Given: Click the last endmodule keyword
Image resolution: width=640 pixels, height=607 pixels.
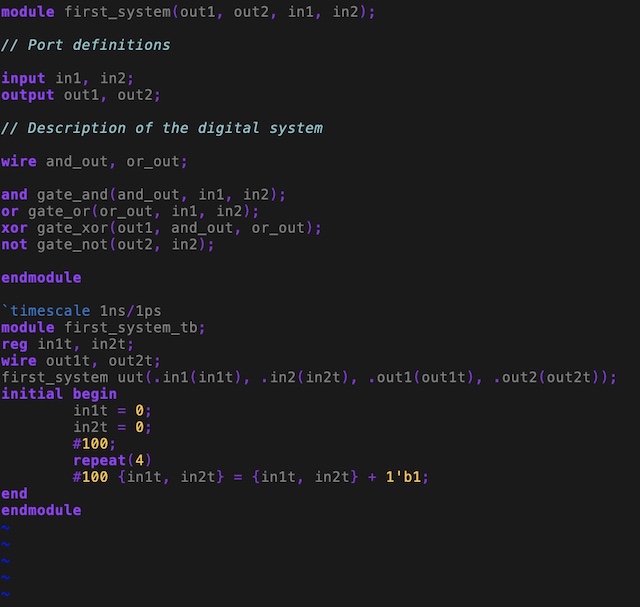Looking at the screenshot, I should (x=41, y=510).
